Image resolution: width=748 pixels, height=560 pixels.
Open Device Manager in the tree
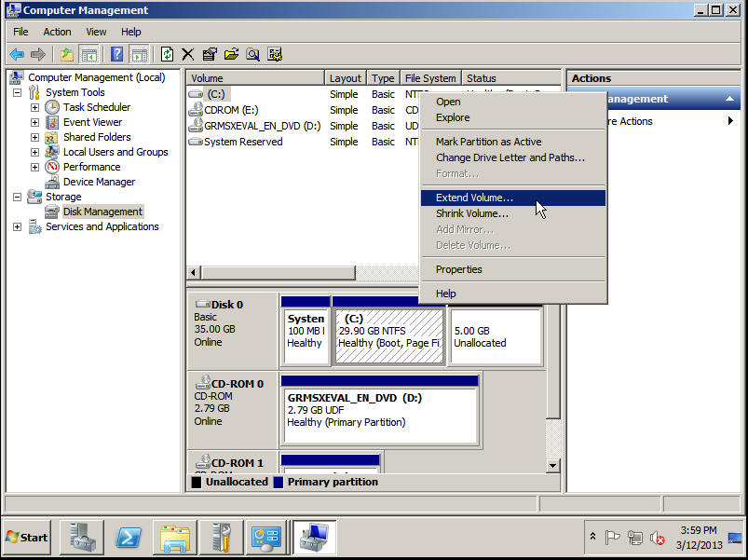click(x=99, y=182)
